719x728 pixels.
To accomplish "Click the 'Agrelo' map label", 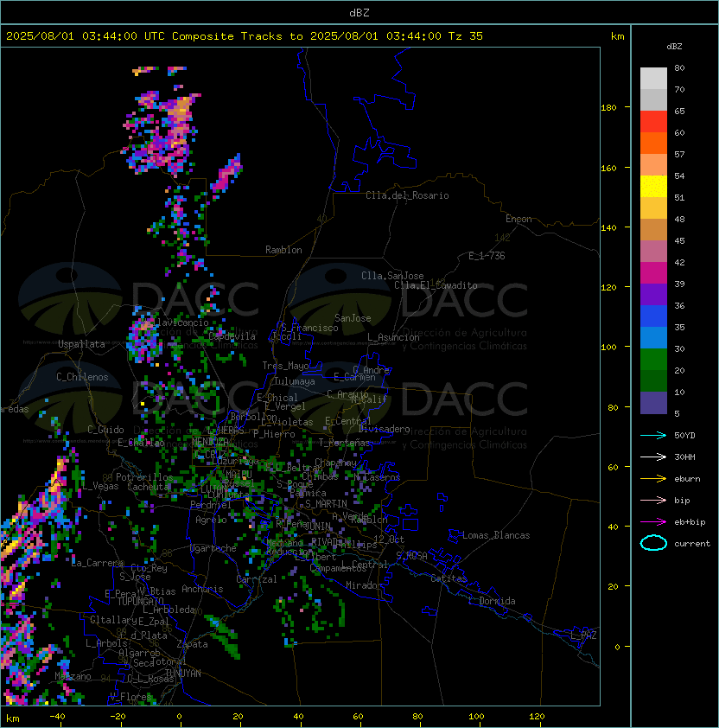I will pyautogui.click(x=211, y=520).
